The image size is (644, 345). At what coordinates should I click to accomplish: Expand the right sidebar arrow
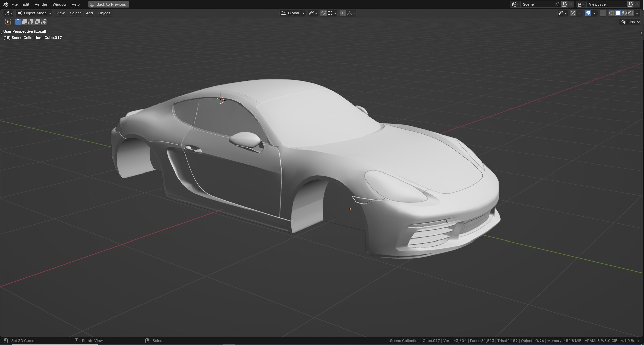coord(642,33)
